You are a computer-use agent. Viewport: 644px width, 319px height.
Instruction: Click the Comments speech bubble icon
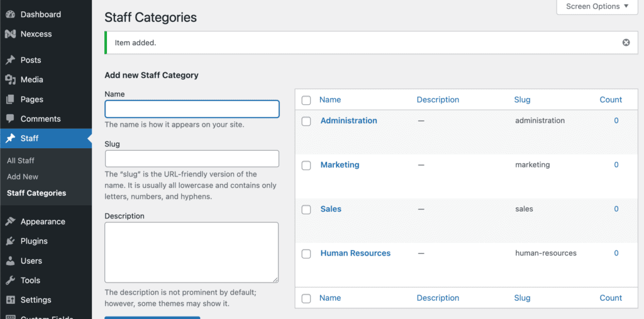[x=10, y=119]
